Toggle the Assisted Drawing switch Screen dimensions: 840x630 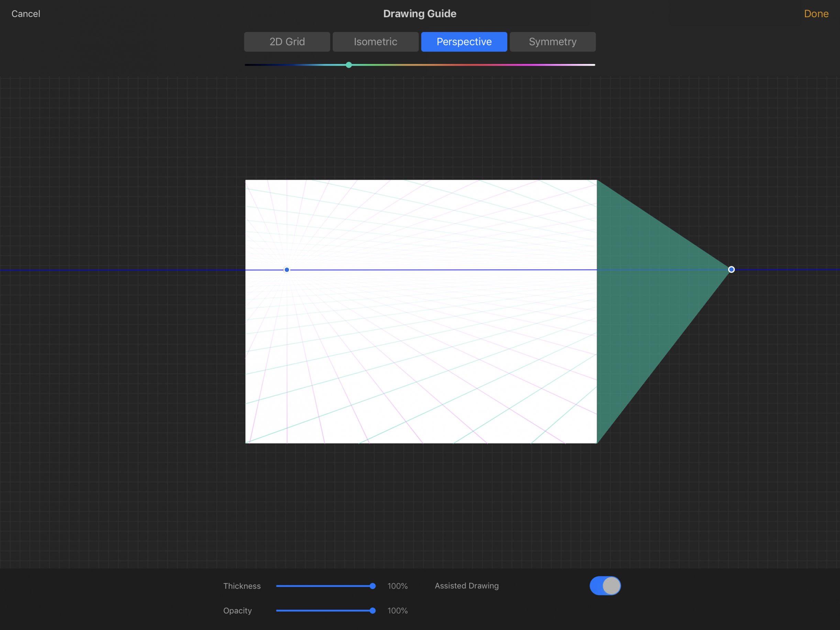605,586
